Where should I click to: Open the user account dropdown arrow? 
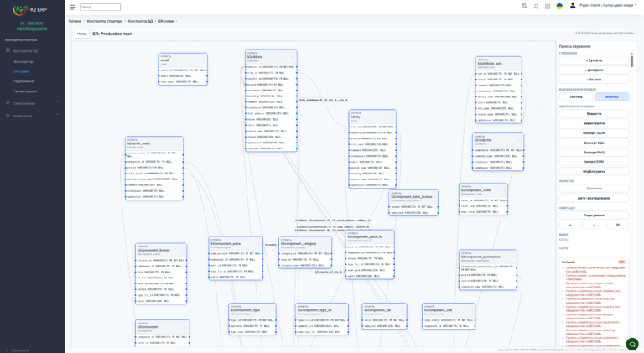tap(636, 6)
